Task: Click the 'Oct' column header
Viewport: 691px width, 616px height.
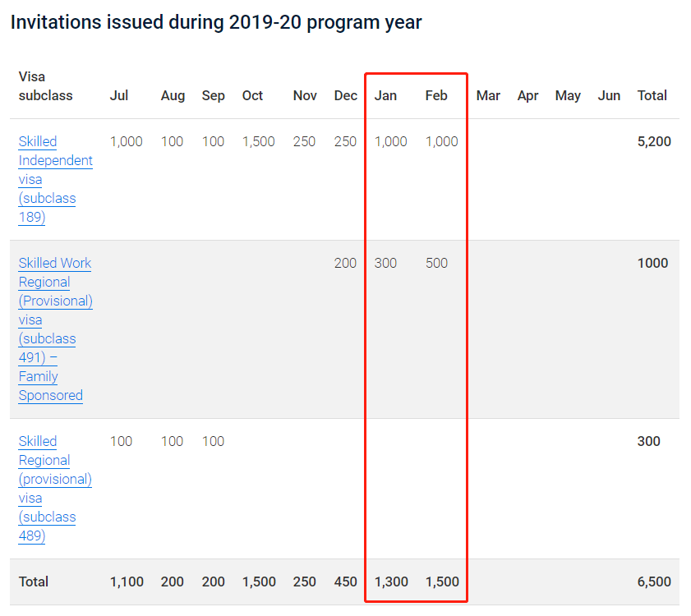Action: coord(252,95)
